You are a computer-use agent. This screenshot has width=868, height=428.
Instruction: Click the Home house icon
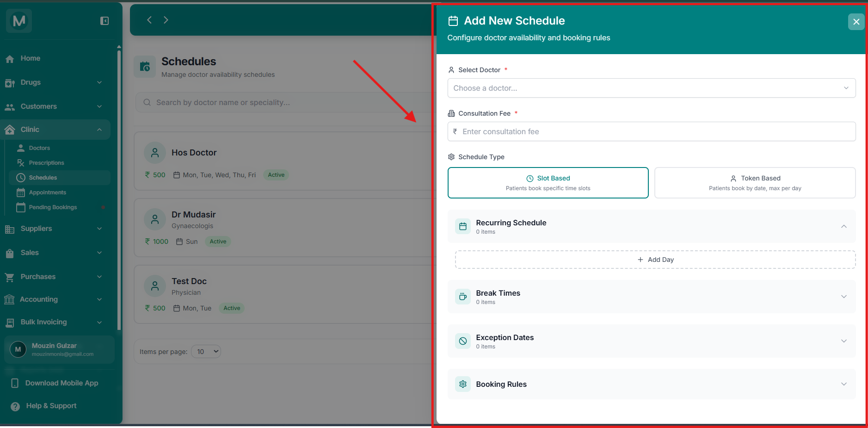point(10,59)
